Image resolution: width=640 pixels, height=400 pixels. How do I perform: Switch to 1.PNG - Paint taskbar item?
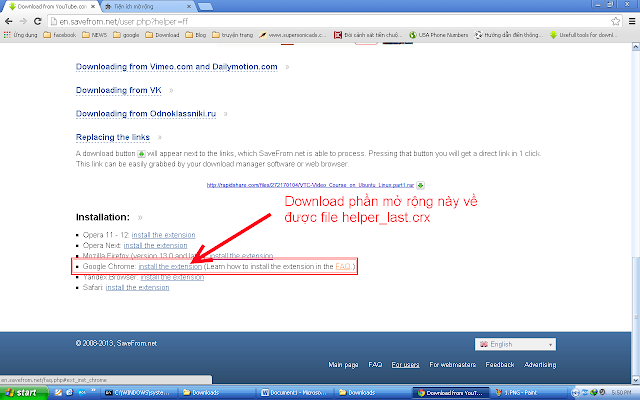click(529, 393)
